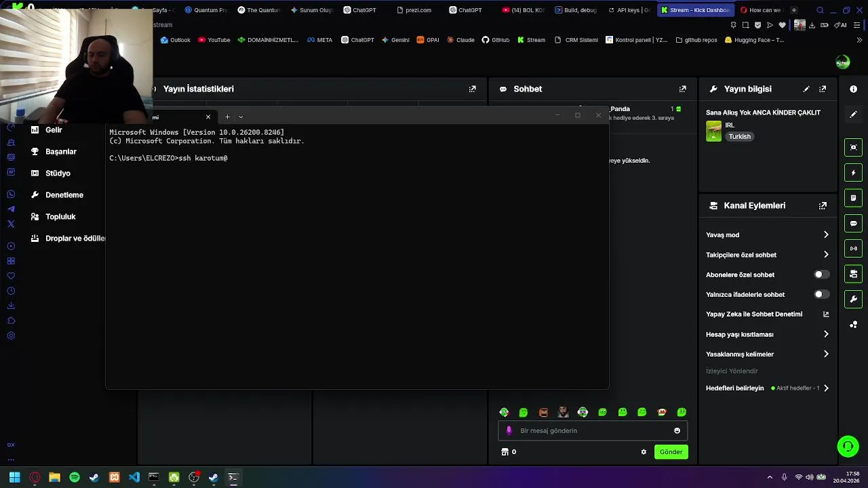Click the green Gönder button
The width and height of the screenshot is (868, 488).
tap(671, 452)
